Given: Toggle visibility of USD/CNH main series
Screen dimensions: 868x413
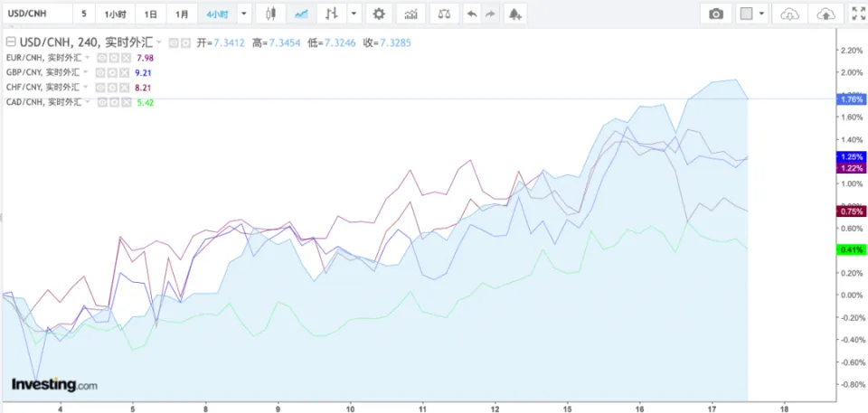Looking at the screenshot, I should pos(174,42).
